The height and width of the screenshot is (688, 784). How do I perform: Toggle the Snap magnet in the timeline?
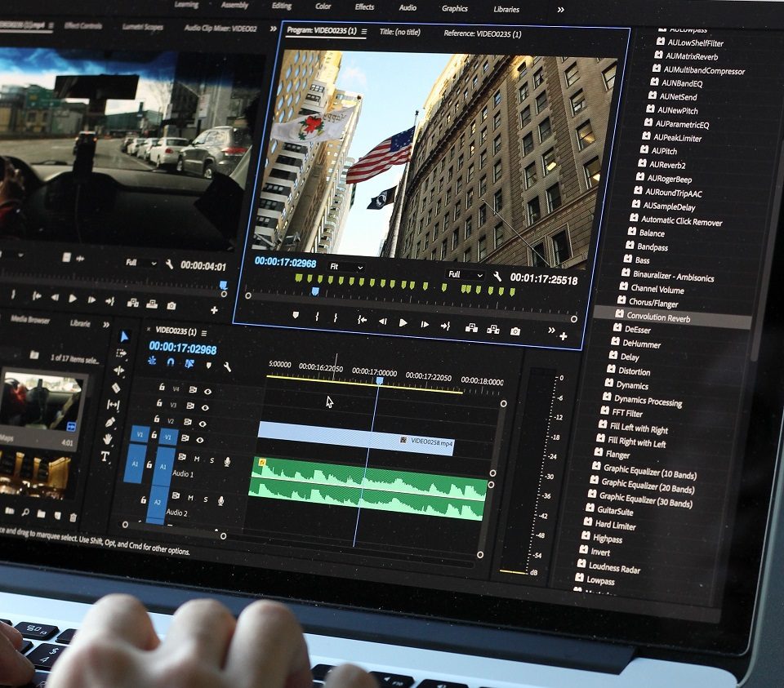click(x=170, y=362)
